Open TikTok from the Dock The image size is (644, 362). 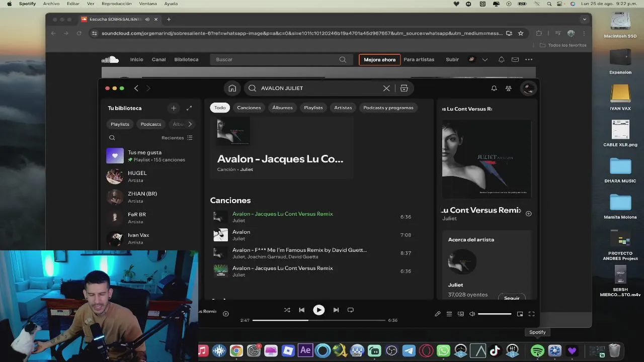pos(495,350)
